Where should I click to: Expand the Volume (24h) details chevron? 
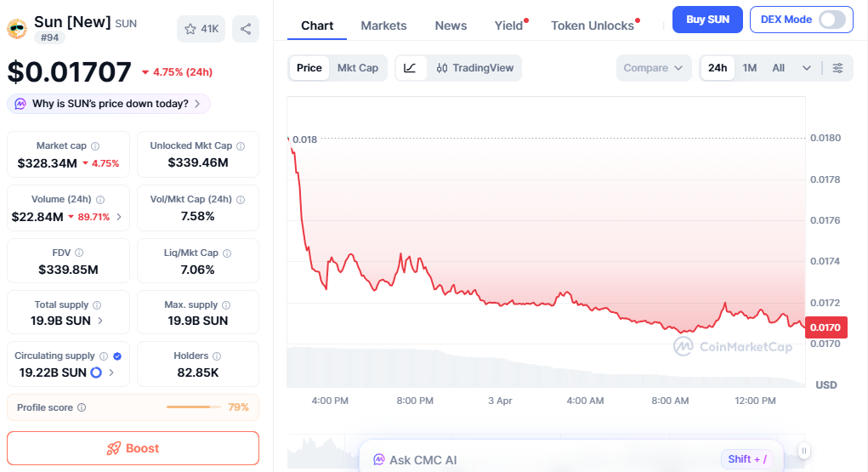(119, 217)
